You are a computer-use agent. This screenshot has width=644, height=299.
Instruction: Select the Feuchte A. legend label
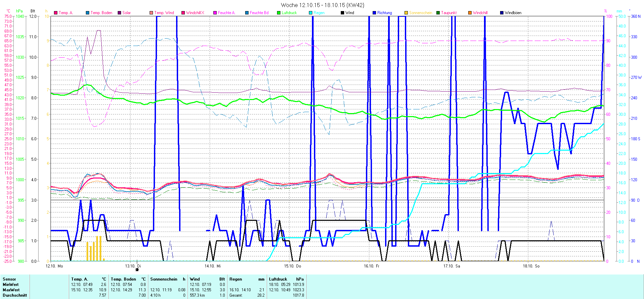pyautogui.click(x=226, y=13)
